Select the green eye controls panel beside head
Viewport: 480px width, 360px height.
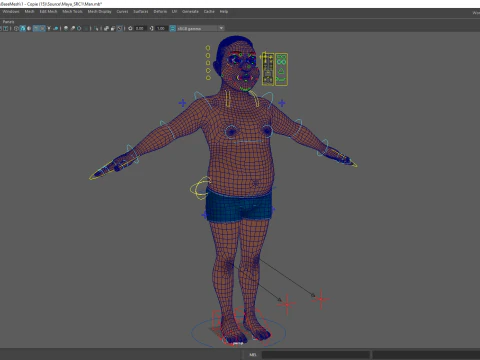click(x=281, y=69)
